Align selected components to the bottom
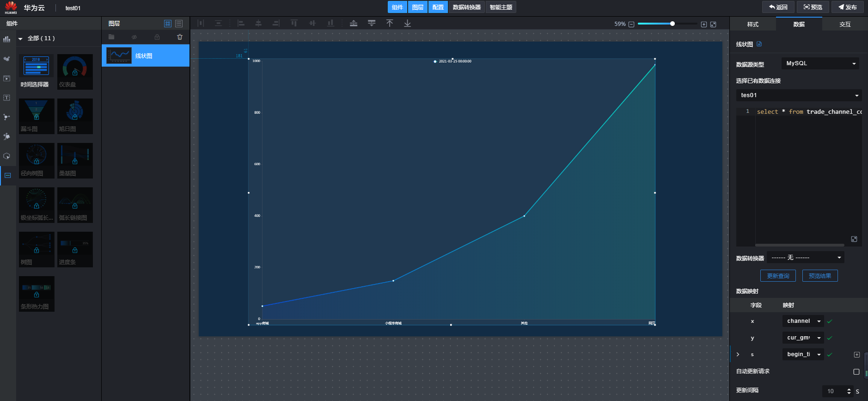Image resolution: width=868 pixels, height=401 pixels. pyautogui.click(x=330, y=23)
